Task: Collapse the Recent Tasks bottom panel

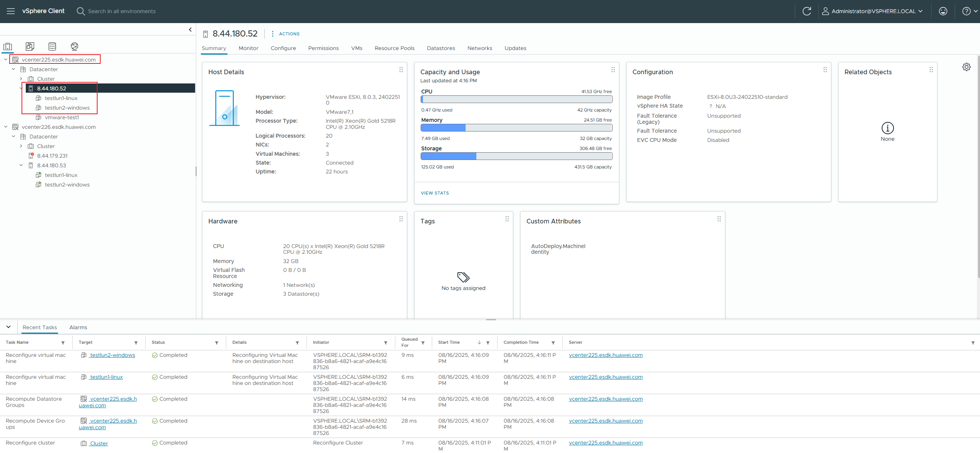Action: click(x=8, y=327)
